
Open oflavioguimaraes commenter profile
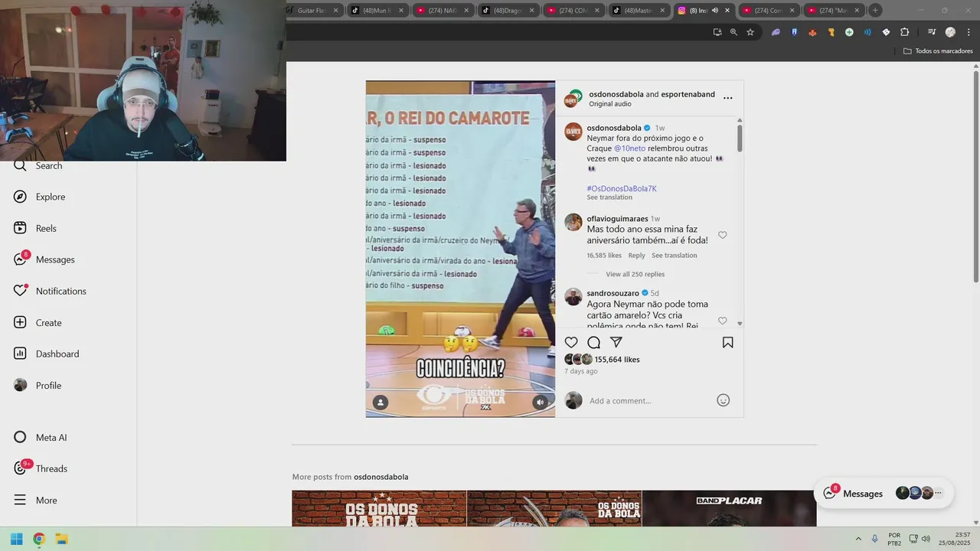point(617,219)
